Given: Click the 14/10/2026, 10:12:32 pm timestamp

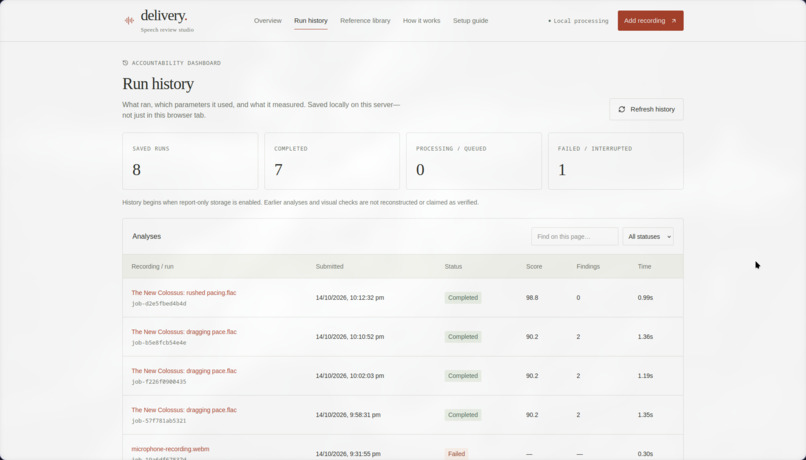Looking at the screenshot, I should click(x=350, y=298).
